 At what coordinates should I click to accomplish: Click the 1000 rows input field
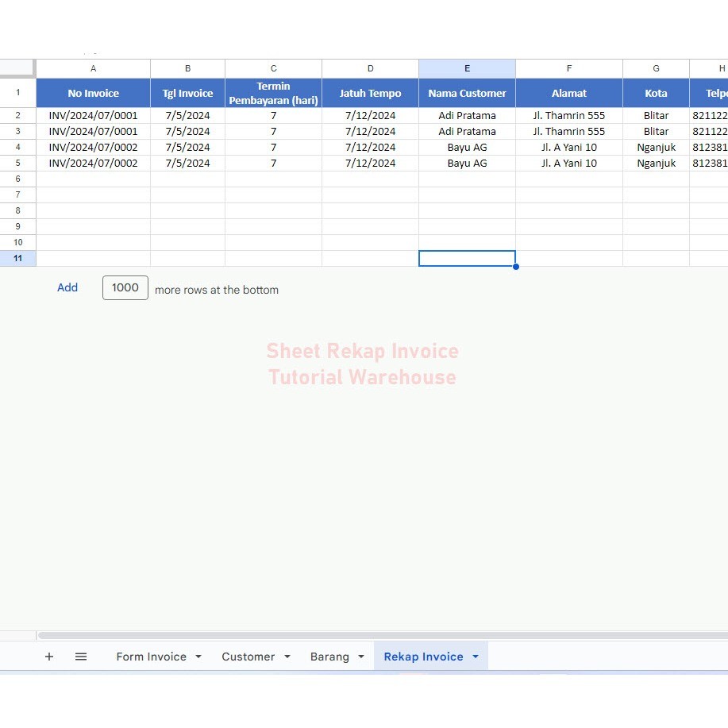tap(125, 288)
